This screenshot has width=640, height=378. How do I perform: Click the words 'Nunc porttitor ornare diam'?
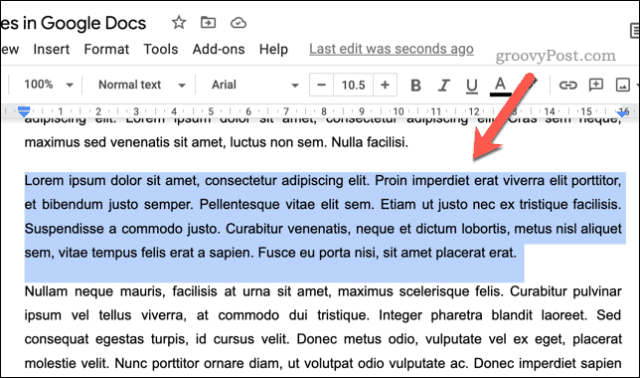[198, 363]
